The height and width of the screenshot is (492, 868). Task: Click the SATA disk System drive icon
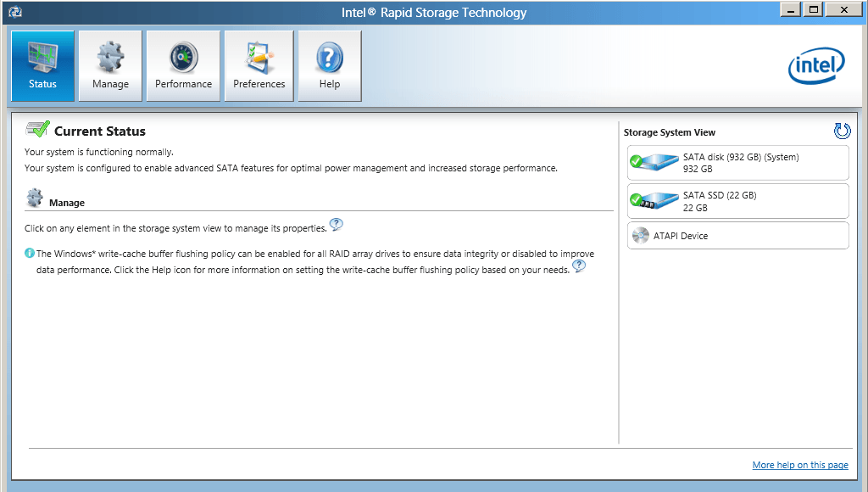(x=654, y=162)
